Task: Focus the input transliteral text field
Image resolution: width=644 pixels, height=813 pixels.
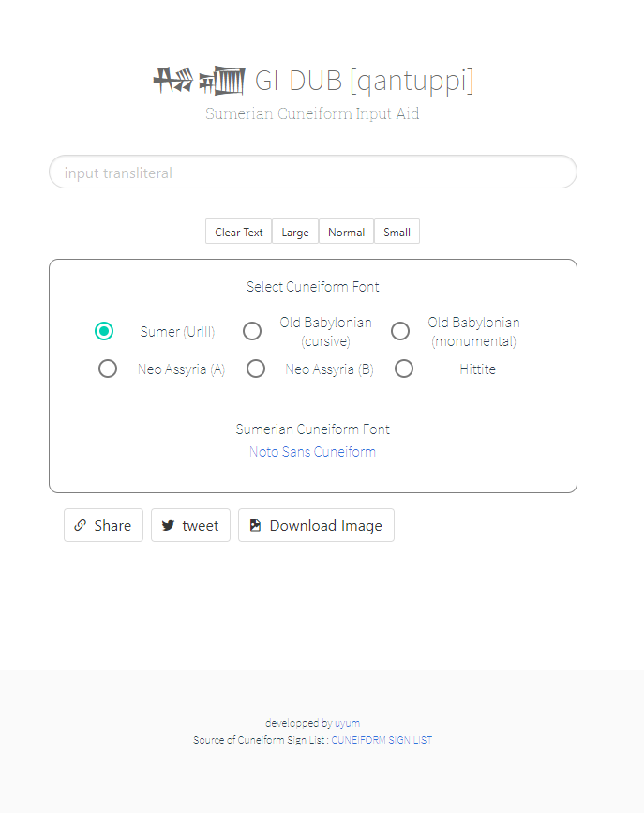Action: coord(313,172)
